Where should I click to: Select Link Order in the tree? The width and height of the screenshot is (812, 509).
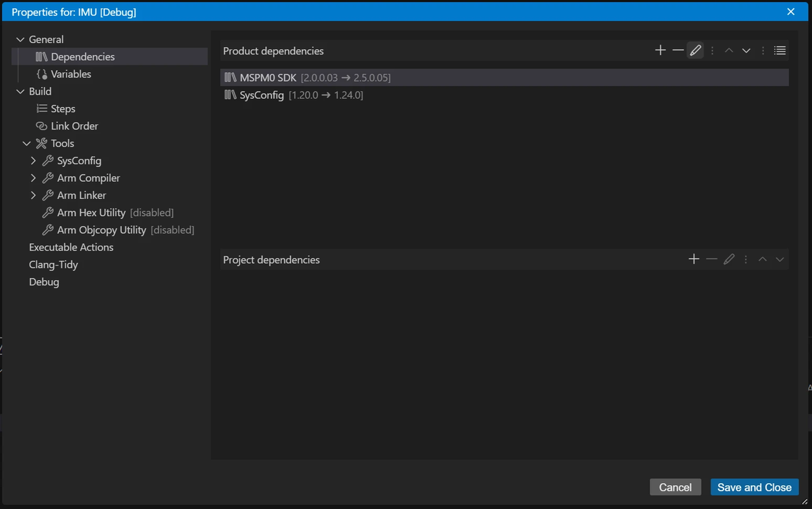click(74, 126)
